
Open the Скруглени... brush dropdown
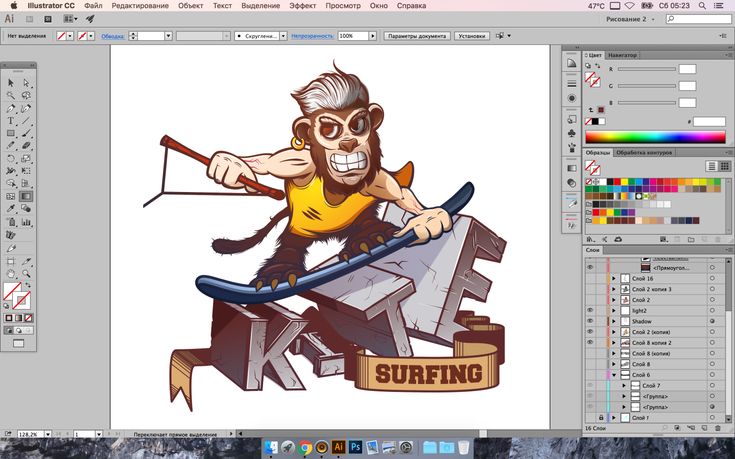click(283, 36)
